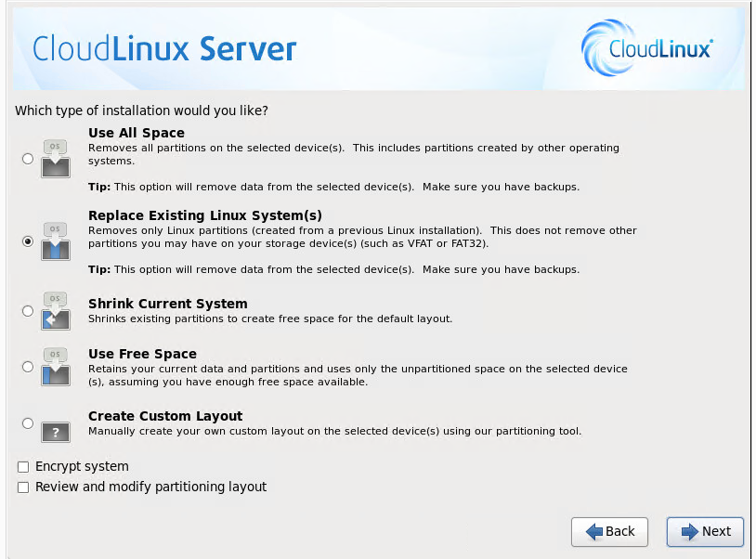The height and width of the screenshot is (559, 756).
Task: Click the left arrow icon on Back
Action: (594, 532)
